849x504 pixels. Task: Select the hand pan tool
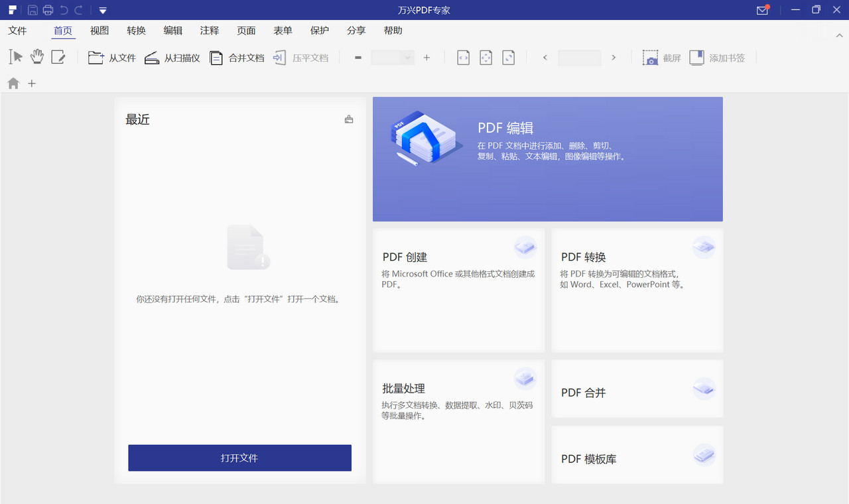tap(37, 57)
